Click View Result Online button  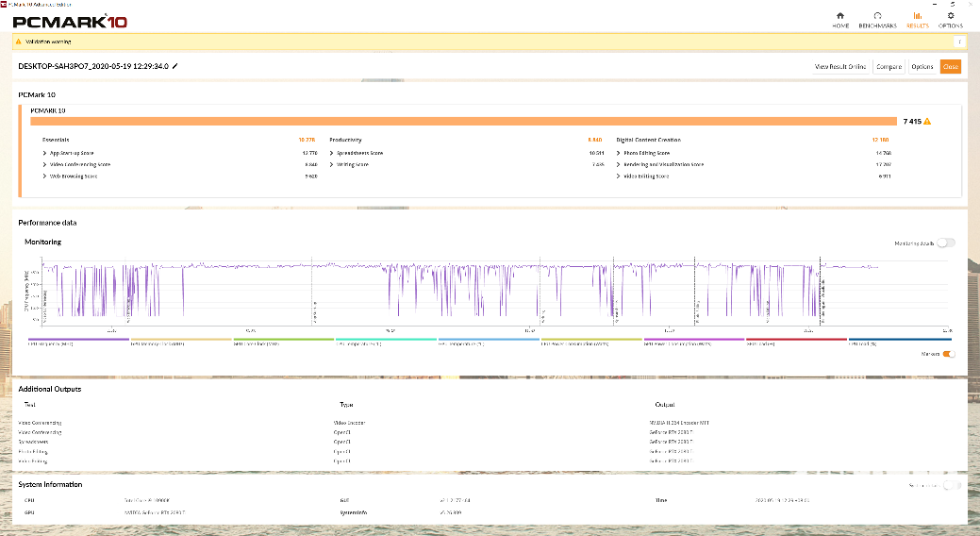pos(840,66)
